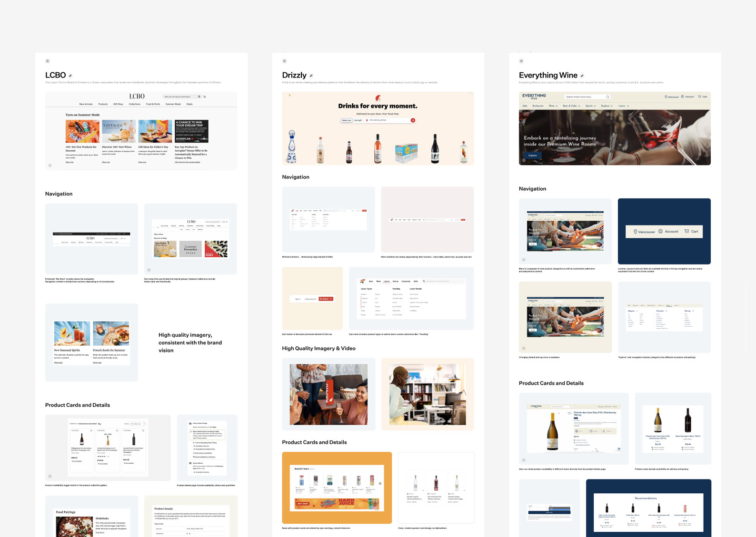
Task: Open the menu icon above the Drizzly title
Action: point(284,61)
